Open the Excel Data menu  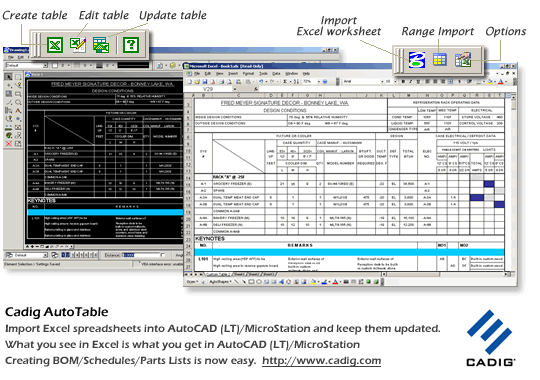276,74
